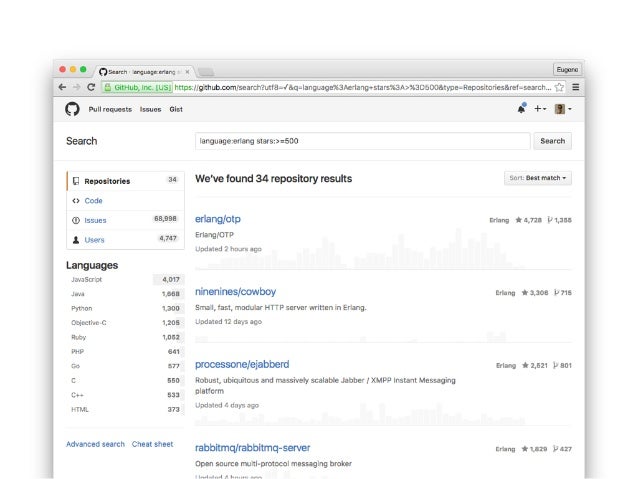The height and width of the screenshot is (479, 638).
Task: Open the Sort: Best match dropdown
Action: pyautogui.click(x=537, y=178)
